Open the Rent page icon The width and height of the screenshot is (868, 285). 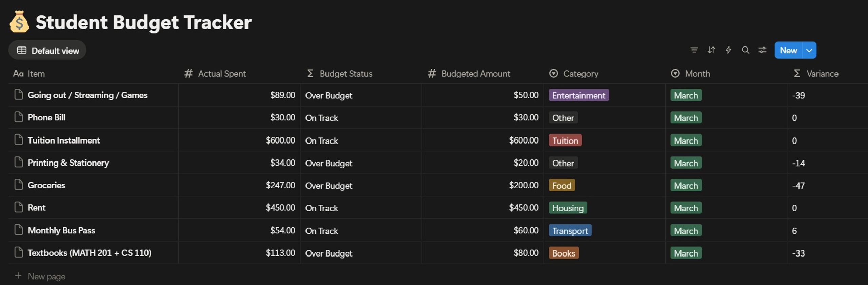click(x=19, y=207)
